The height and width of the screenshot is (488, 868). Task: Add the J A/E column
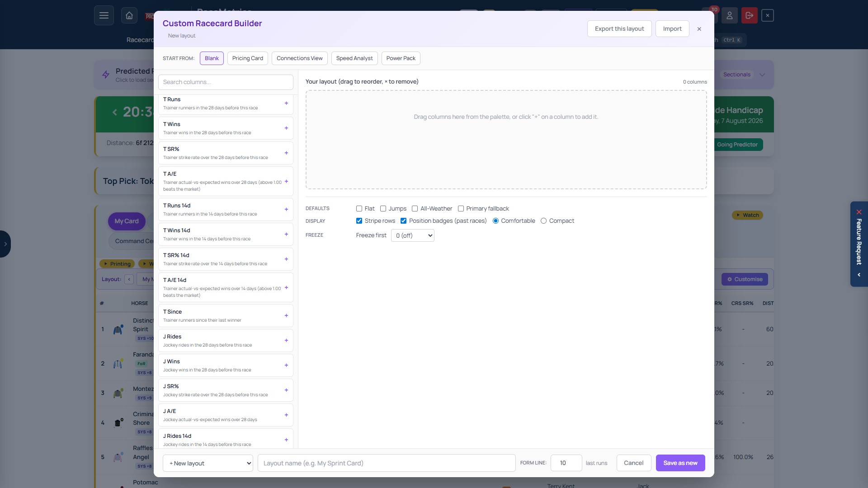point(286,415)
